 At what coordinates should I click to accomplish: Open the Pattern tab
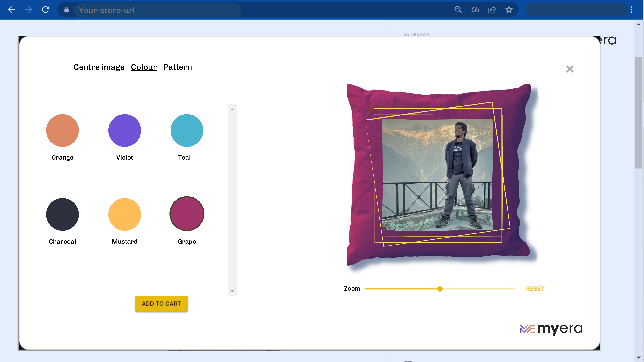pyautogui.click(x=177, y=67)
